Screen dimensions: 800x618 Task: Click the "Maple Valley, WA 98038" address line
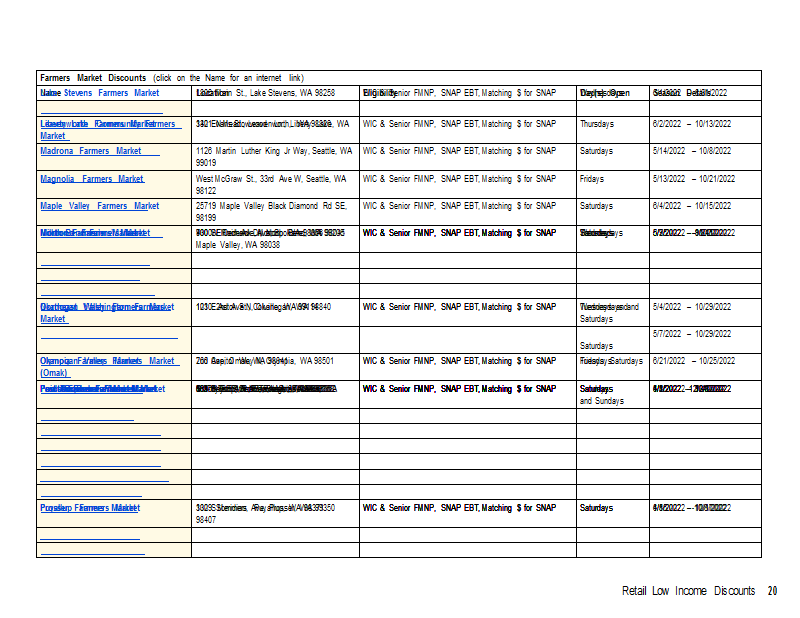coord(238,245)
